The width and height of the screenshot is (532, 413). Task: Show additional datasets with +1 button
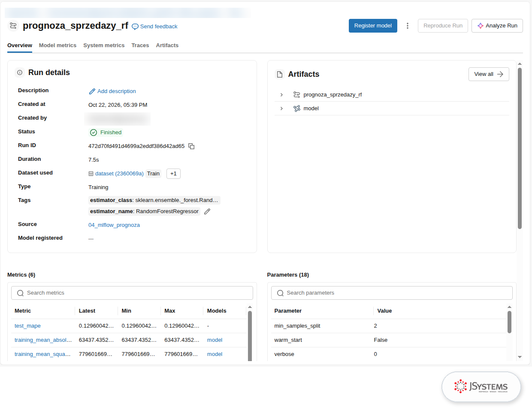click(x=173, y=174)
